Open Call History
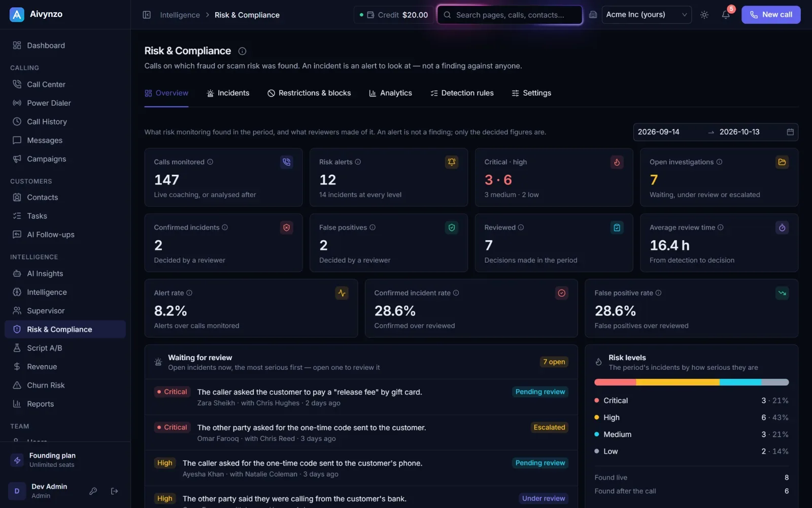This screenshot has height=508, width=812. click(65, 121)
